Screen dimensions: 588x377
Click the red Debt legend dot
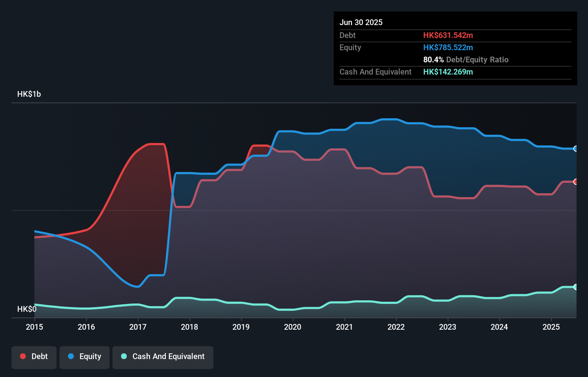(x=23, y=356)
